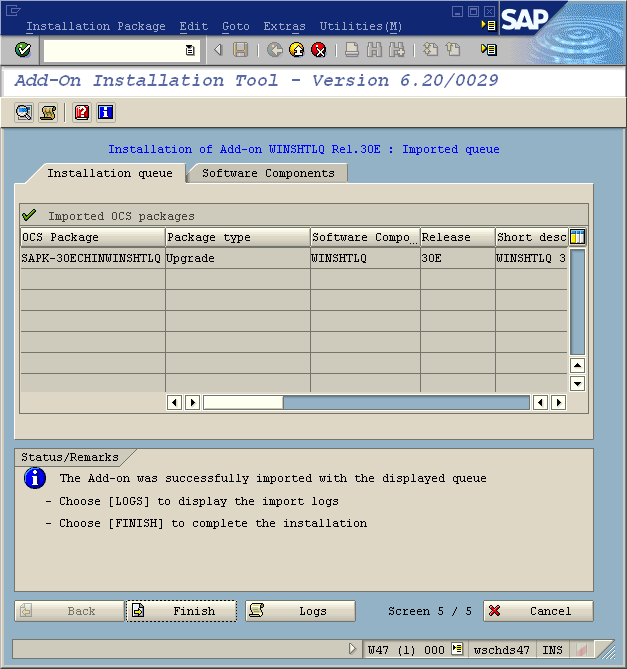Toggle INS insert mode in status bar
627x669 pixels.
(552, 650)
